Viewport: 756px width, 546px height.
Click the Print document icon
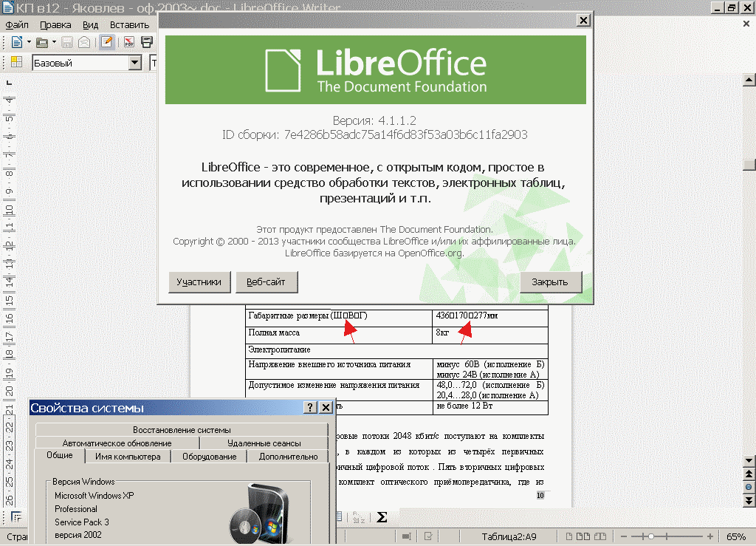(x=146, y=42)
